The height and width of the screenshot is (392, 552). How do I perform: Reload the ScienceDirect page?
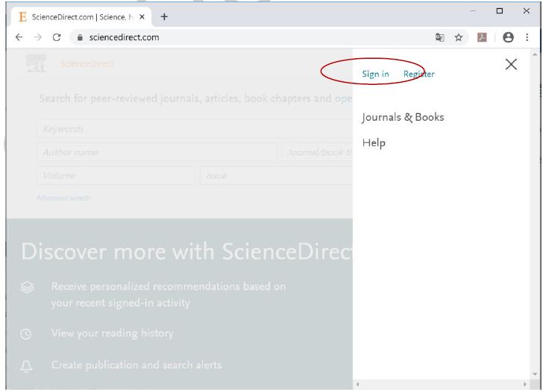(x=57, y=37)
